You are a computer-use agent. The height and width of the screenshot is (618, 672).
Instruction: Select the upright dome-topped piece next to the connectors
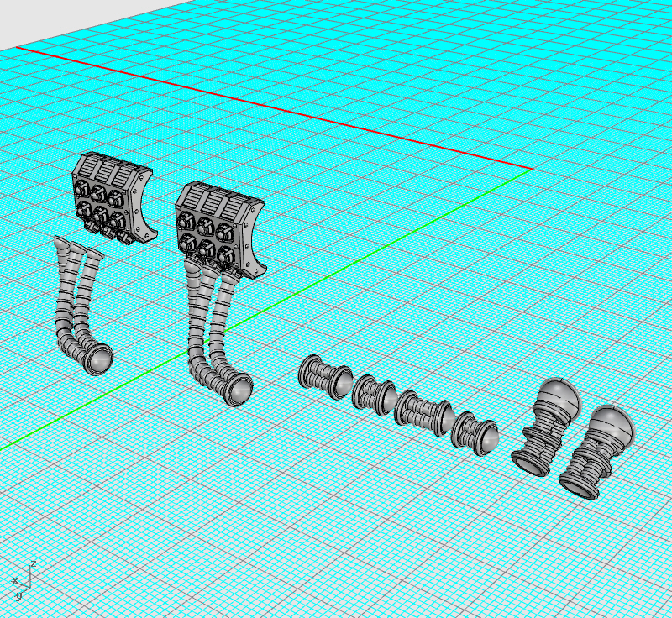pos(546,426)
